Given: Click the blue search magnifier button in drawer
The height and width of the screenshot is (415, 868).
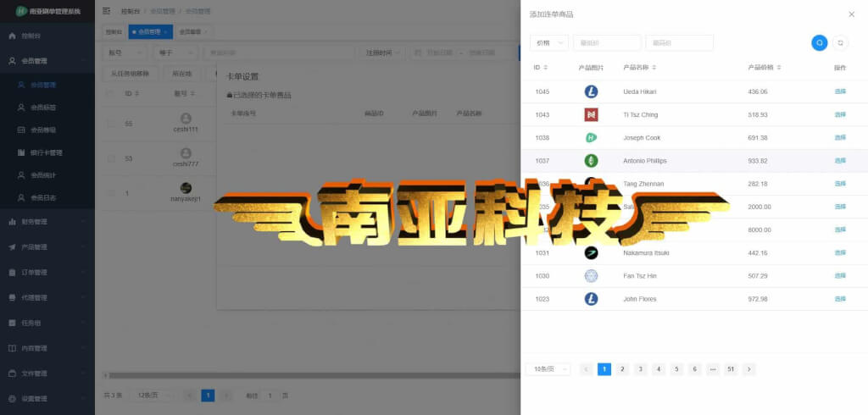Looking at the screenshot, I should [820, 42].
